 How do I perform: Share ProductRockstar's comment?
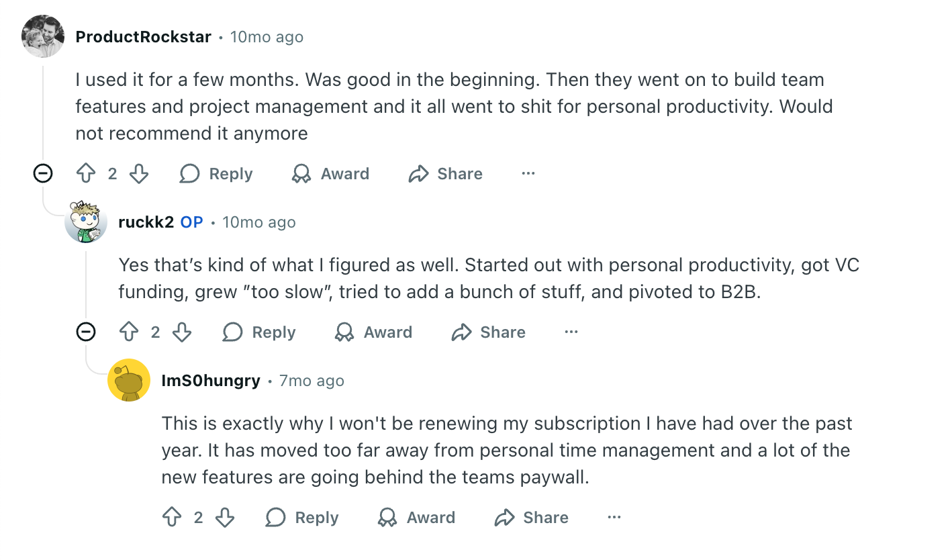click(444, 173)
